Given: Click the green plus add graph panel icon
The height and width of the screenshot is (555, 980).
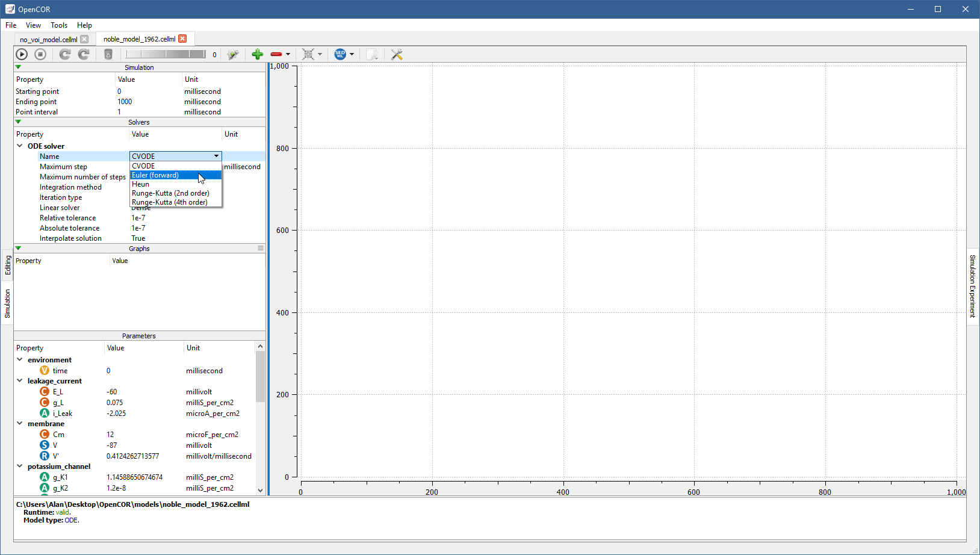Looking at the screenshot, I should click(x=257, y=54).
